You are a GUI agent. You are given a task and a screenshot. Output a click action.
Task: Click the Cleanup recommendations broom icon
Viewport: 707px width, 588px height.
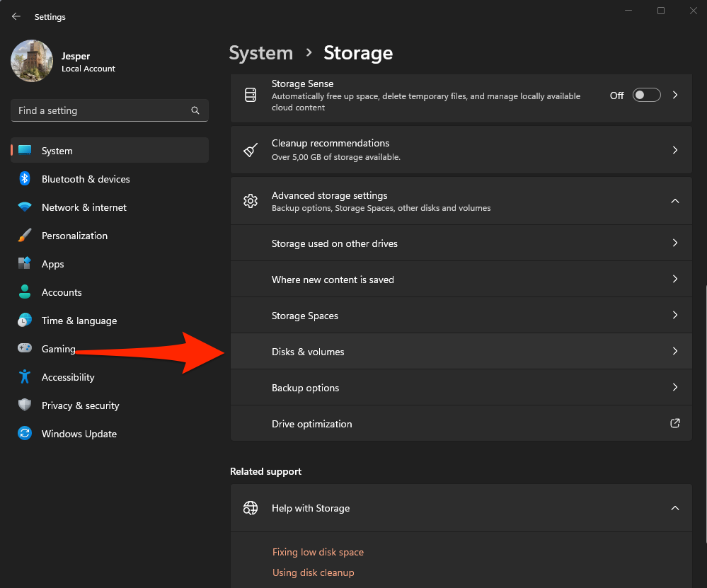(x=251, y=150)
